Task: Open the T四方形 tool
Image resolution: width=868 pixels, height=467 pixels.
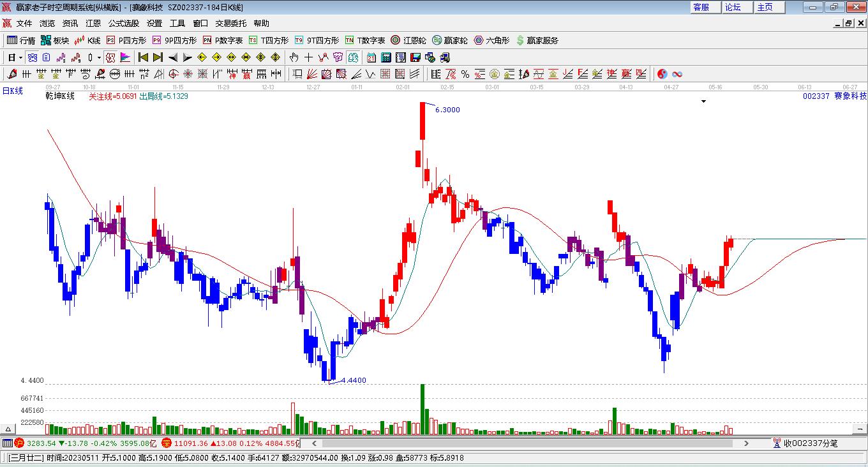Action: pyautogui.click(x=269, y=40)
